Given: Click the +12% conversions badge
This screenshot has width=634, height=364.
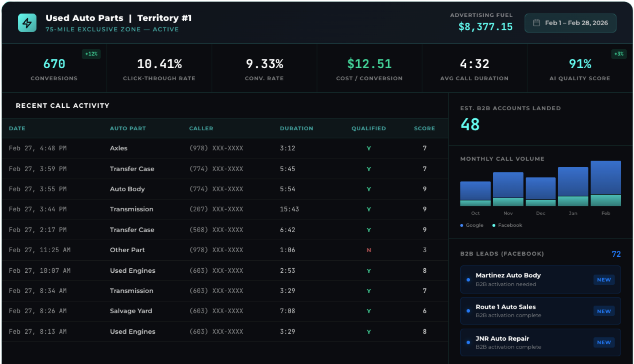Looking at the screenshot, I should tap(91, 54).
